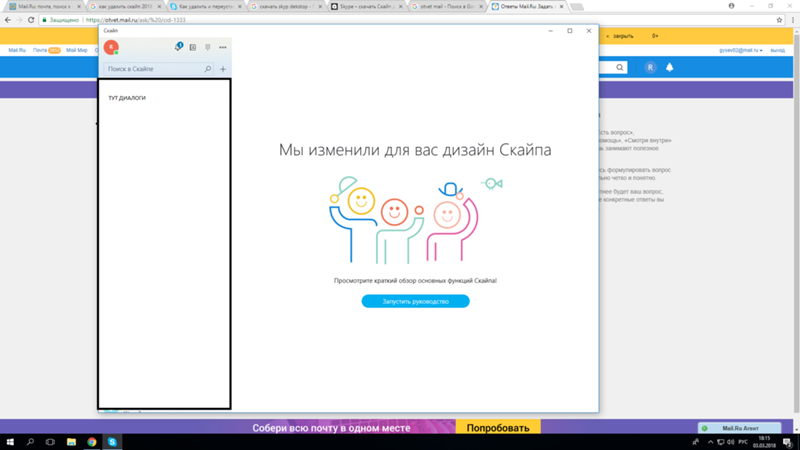The image size is (800, 450).
Task: Switch to Skype on taskbar
Action: [112, 442]
